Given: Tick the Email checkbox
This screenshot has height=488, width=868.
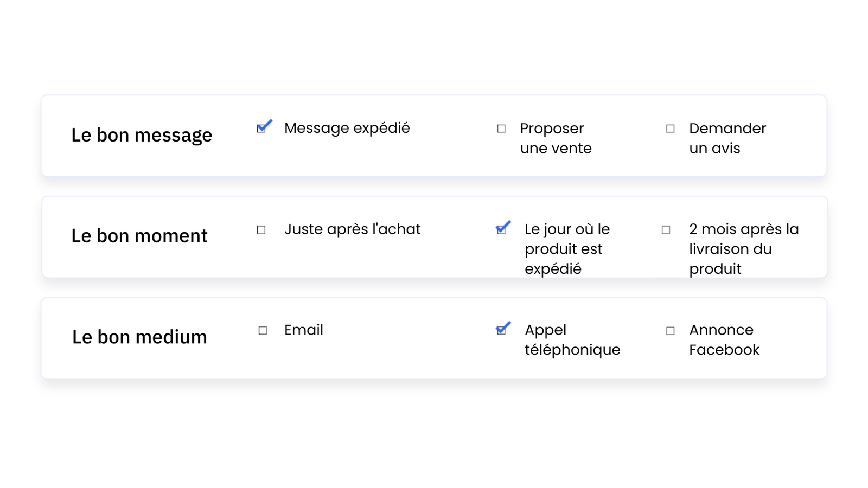Looking at the screenshot, I should tap(263, 331).
